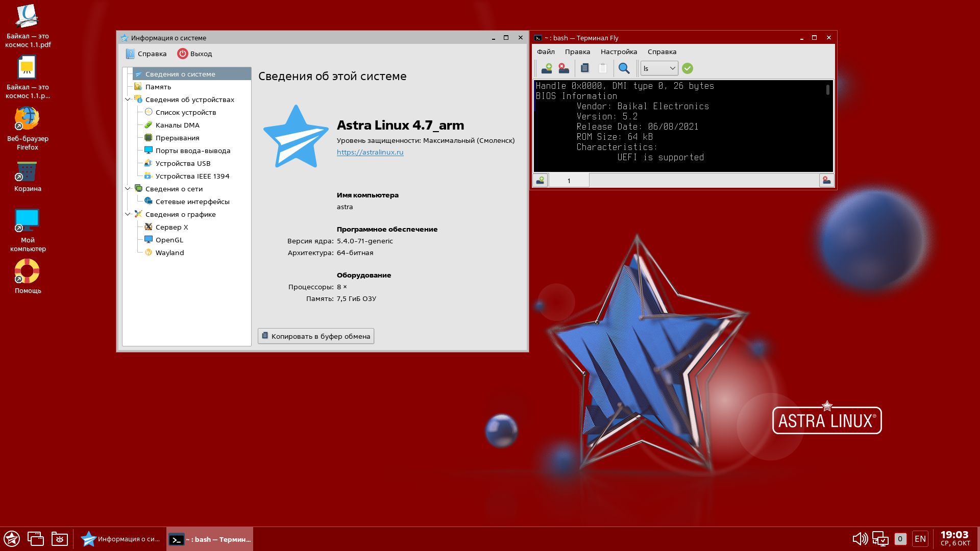Click the network connection tray icon
Viewport: 980px width, 551px height.
pyautogui.click(x=880, y=539)
